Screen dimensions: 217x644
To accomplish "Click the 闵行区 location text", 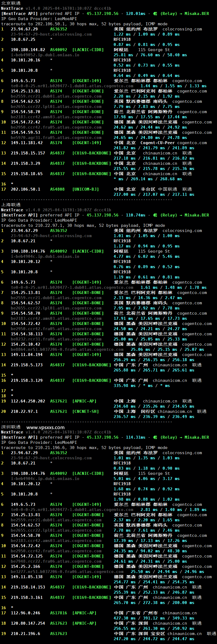I will [x=148, y=411].
